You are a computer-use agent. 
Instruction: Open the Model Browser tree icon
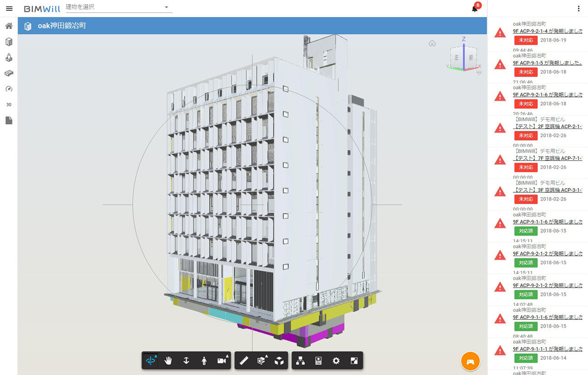(x=300, y=361)
